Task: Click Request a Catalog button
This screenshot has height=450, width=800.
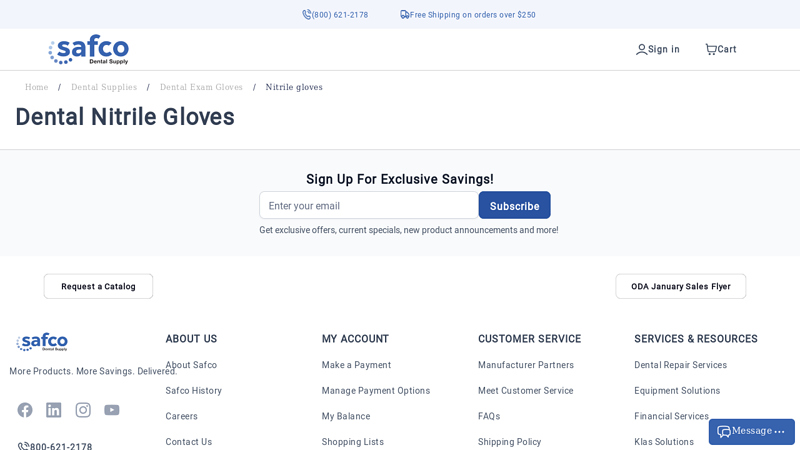Action: [x=98, y=286]
